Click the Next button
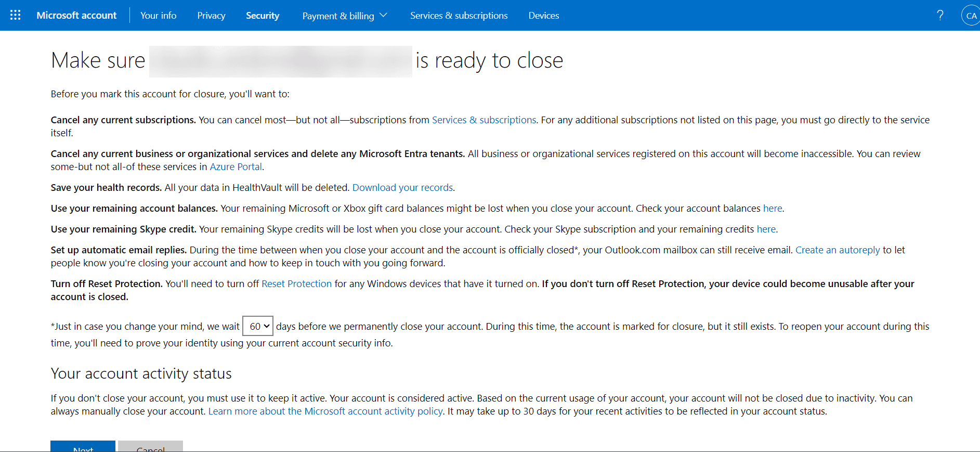980x452 pixels. pos(83,446)
